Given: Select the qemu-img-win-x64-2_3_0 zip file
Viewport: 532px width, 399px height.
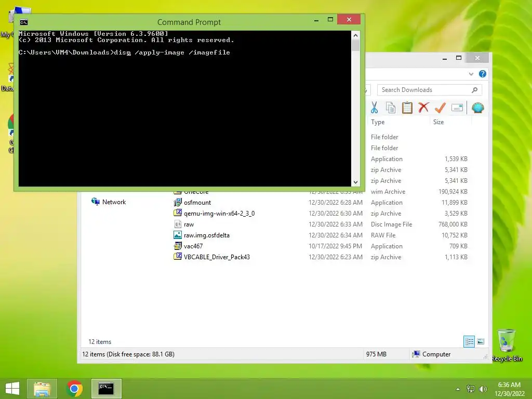Looking at the screenshot, I should tap(219, 214).
